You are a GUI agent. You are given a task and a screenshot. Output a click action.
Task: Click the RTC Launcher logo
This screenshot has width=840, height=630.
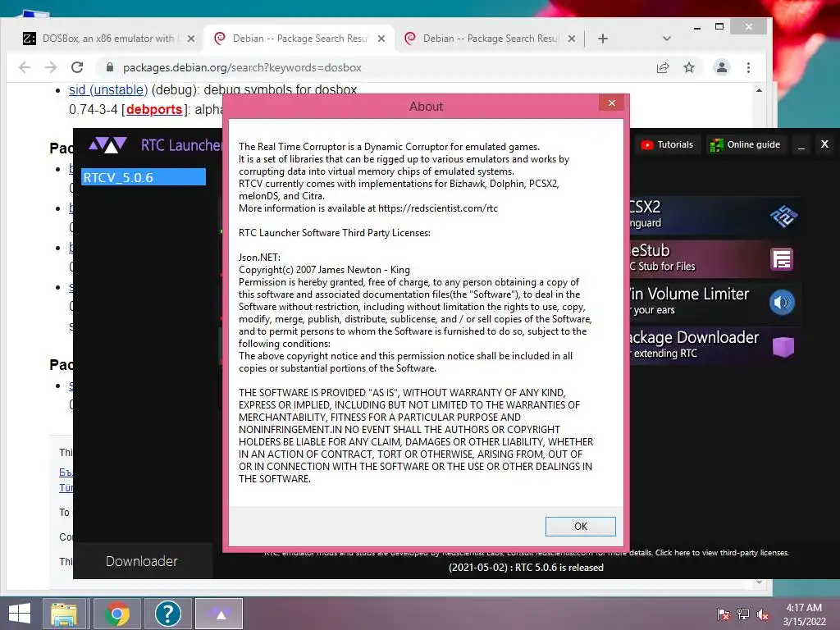(x=107, y=144)
